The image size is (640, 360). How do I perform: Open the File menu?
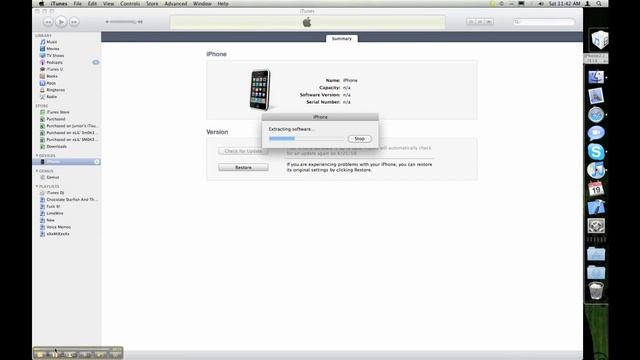78,4
